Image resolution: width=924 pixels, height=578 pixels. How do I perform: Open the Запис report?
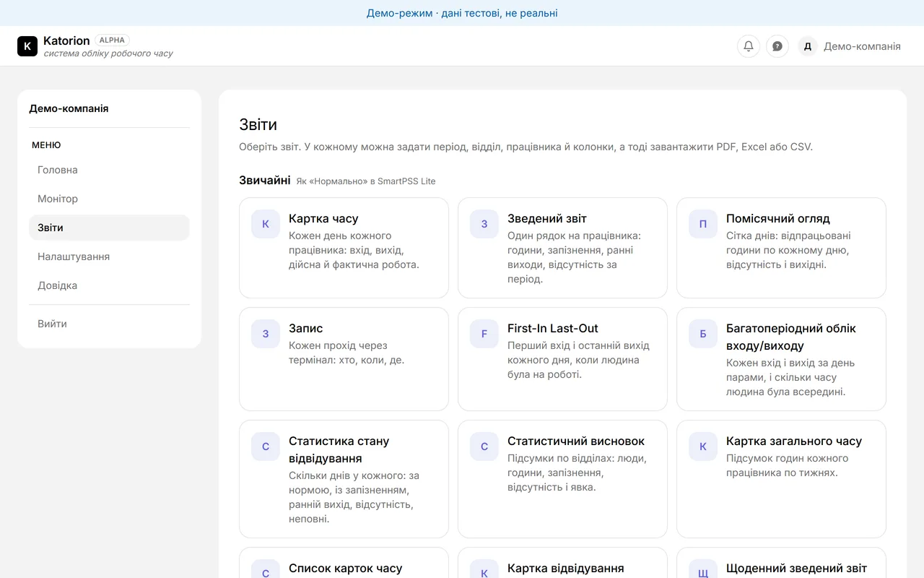(x=344, y=359)
